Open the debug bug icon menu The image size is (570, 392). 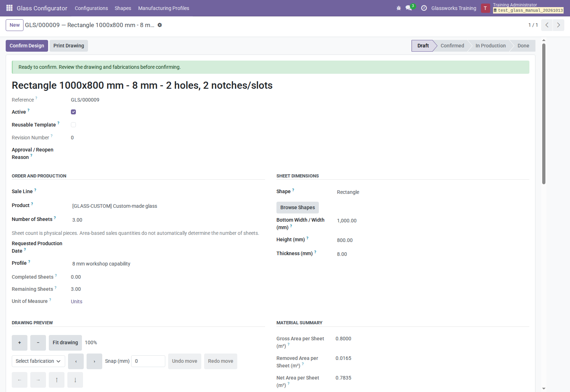(399, 8)
